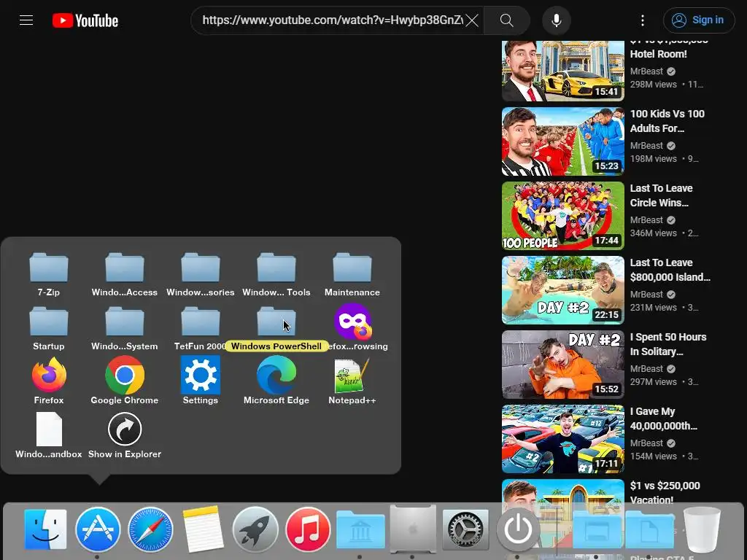
Task: Open 50 Hours In Solitary thumbnail
Action: point(562,365)
